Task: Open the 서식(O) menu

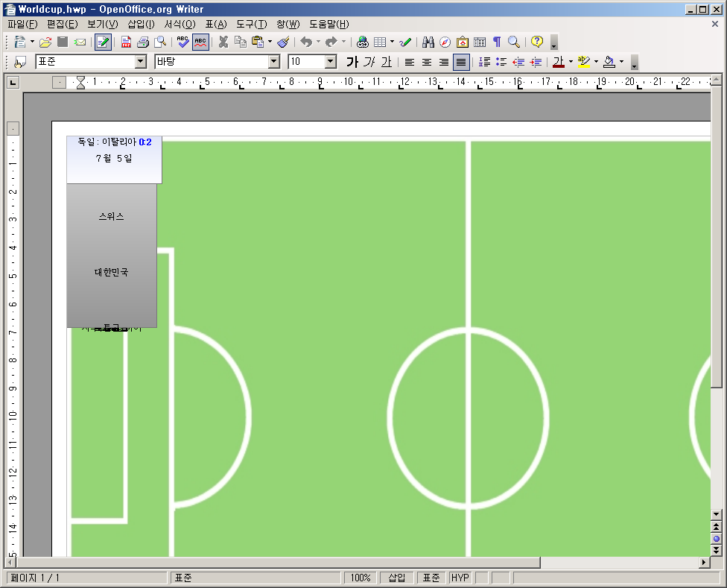Action: click(180, 25)
